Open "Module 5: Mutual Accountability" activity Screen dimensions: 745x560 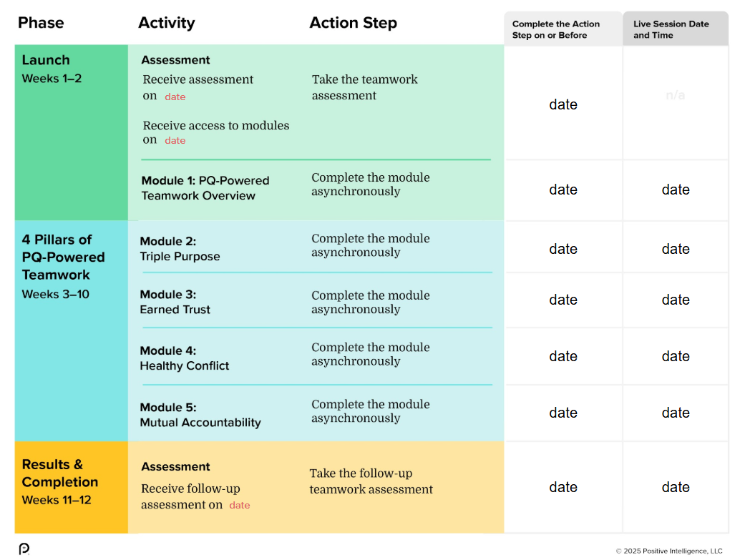[x=200, y=415]
